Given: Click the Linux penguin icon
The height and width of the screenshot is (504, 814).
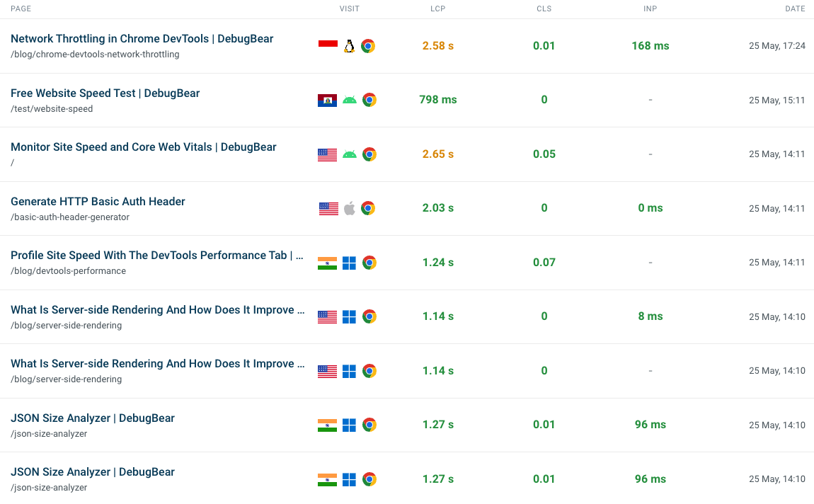Looking at the screenshot, I should 350,46.
